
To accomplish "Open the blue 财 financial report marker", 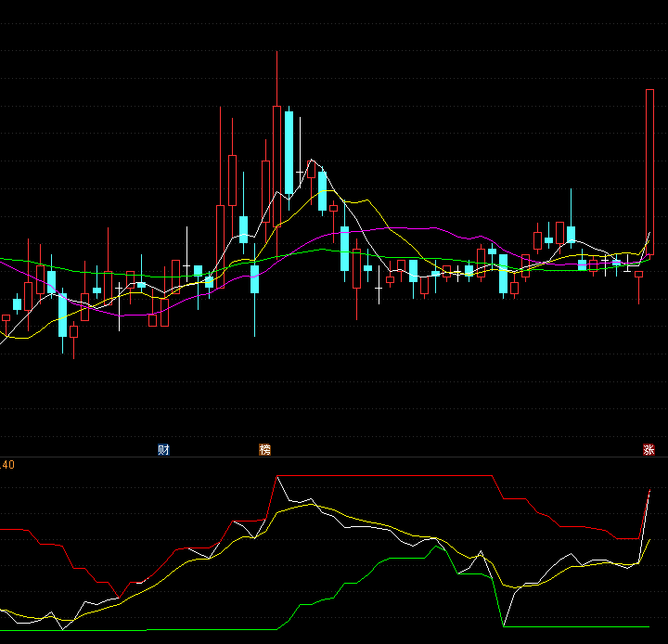I will point(163,450).
